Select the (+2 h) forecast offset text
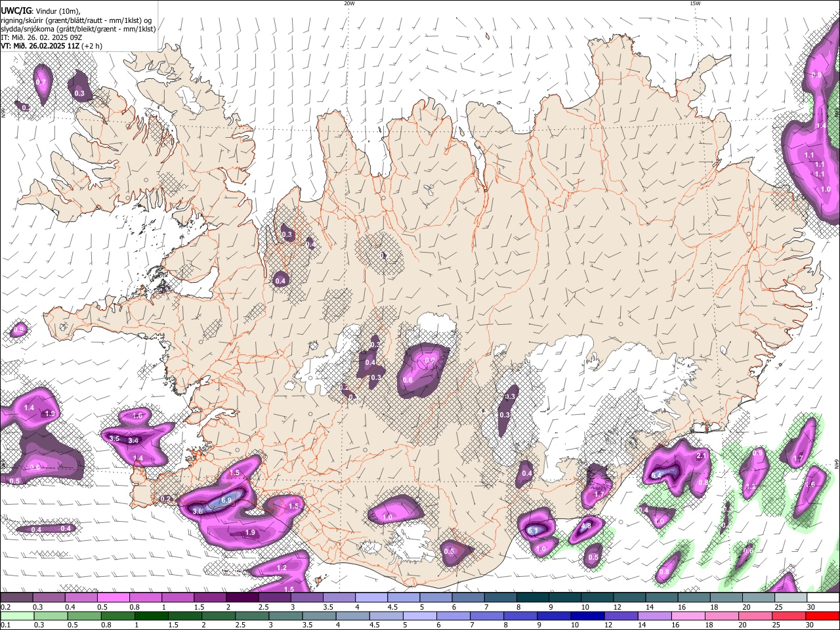This screenshot has width=840, height=630. point(93,46)
